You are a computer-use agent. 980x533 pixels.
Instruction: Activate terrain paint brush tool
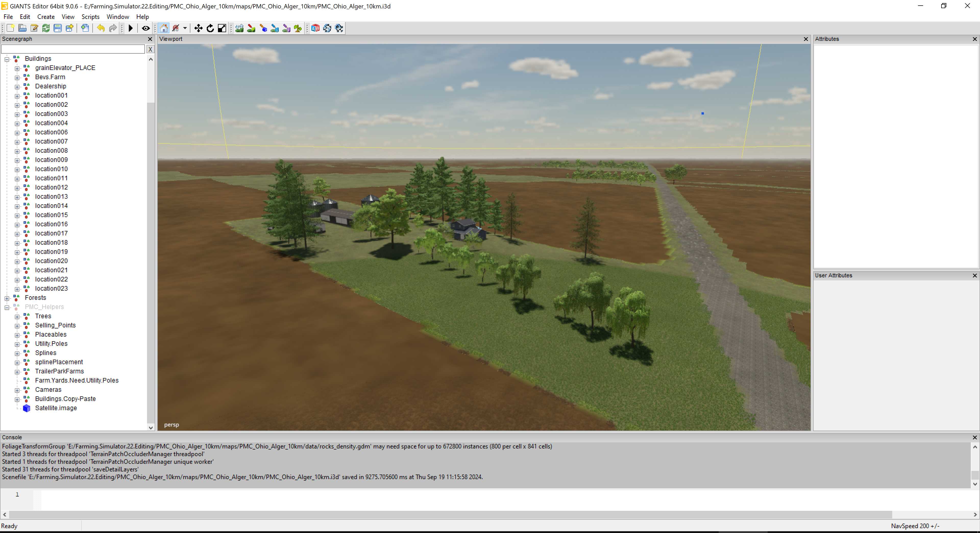(251, 28)
